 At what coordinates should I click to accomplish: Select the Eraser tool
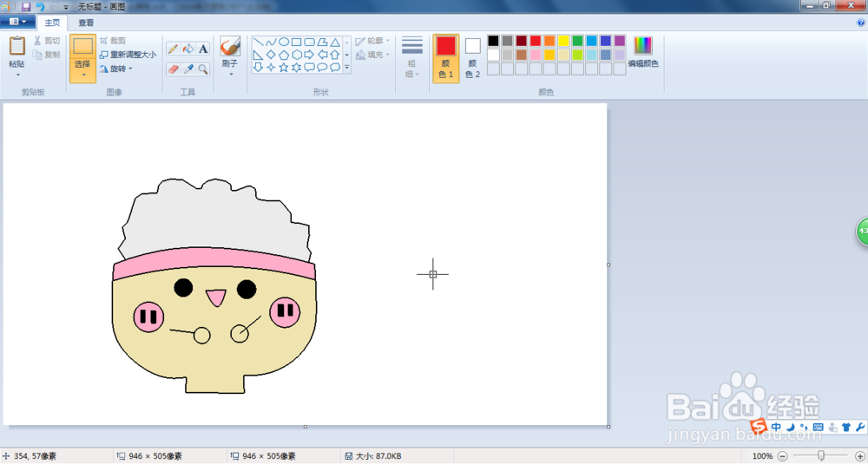[x=173, y=69]
